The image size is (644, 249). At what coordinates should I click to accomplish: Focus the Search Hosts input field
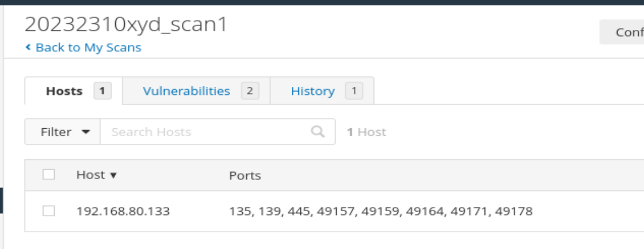(x=207, y=132)
